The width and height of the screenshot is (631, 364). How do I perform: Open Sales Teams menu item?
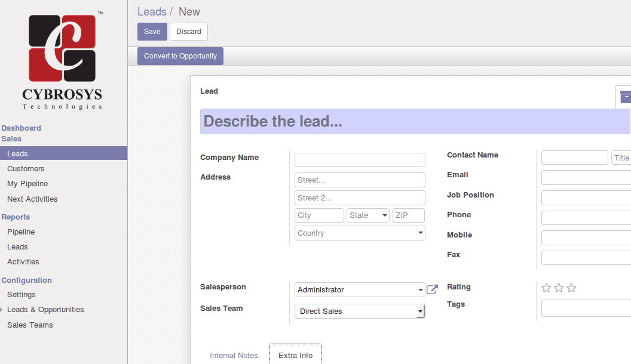pyautogui.click(x=30, y=325)
